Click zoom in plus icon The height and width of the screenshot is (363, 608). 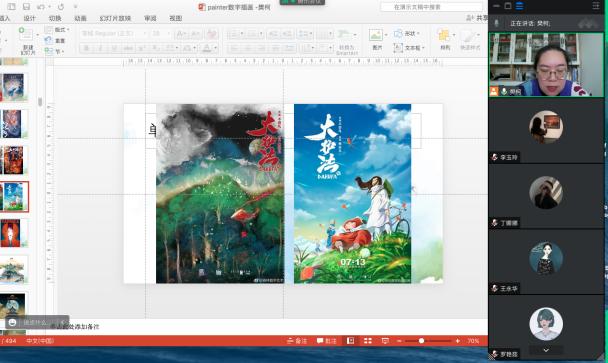pyautogui.click(x=458, y=341)
